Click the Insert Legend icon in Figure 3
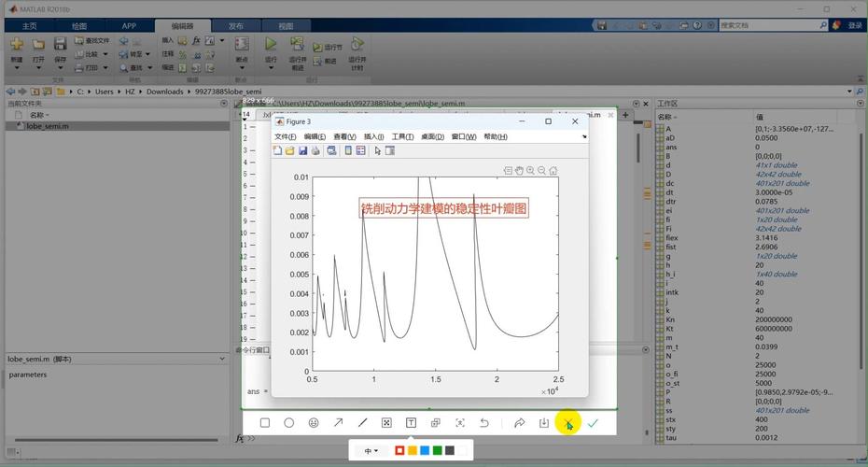Screen dimensions: 868x467 pos(361,150)
